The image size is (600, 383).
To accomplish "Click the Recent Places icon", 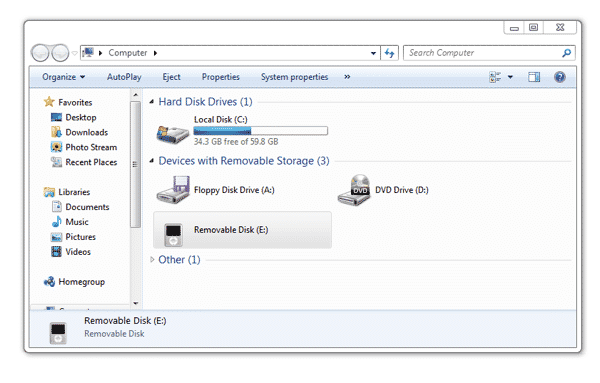I will point(56,162).
